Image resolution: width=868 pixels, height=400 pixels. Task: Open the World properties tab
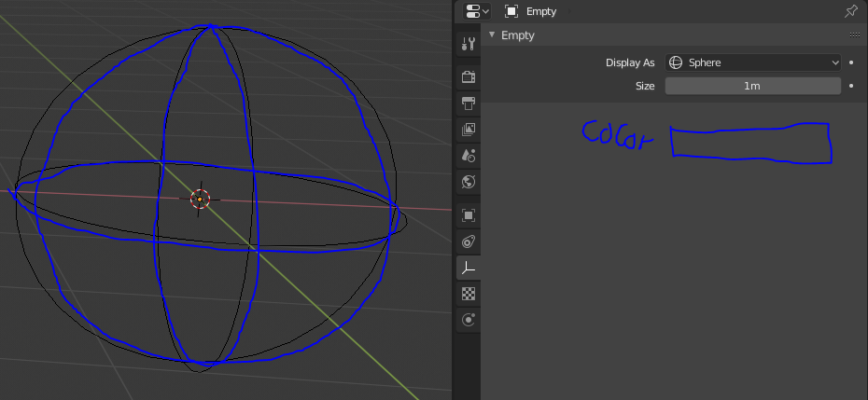tap(469, 182)
